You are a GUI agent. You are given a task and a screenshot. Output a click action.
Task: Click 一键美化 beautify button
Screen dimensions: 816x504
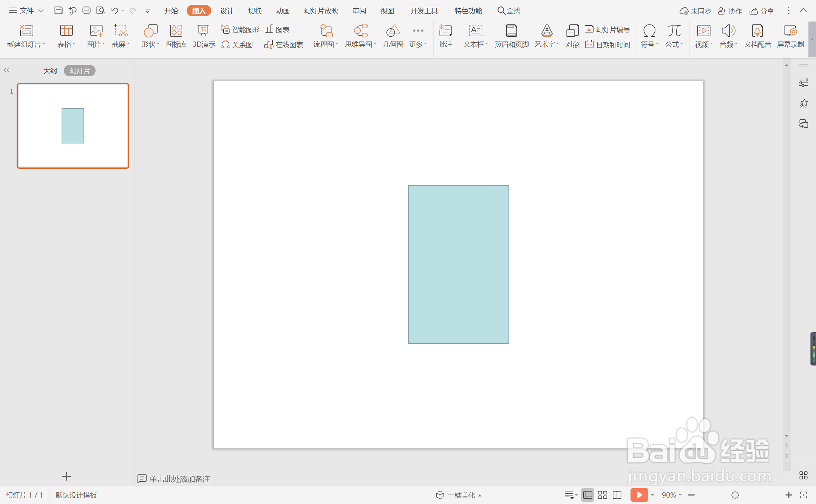pyautogui.click(x=459, y=495)
